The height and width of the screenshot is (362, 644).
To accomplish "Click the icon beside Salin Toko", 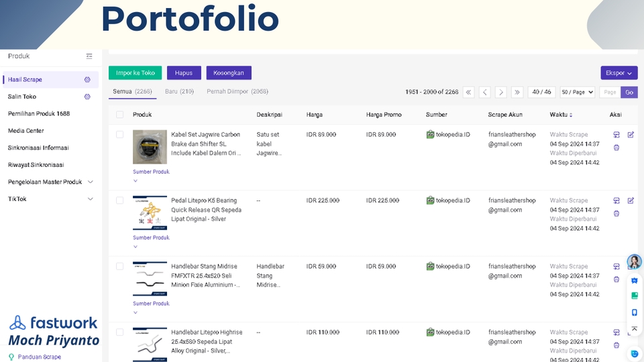I will pos(87,97).
